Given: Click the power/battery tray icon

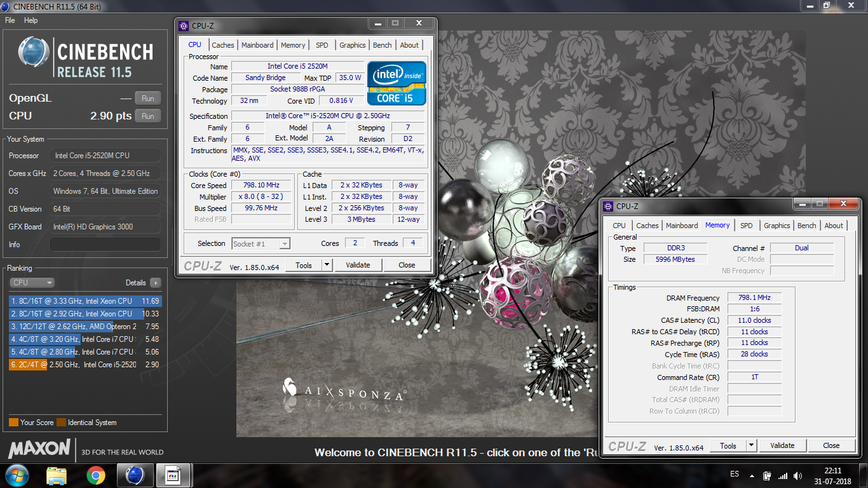Looking at the screenshot, I should tap(767, 476).
